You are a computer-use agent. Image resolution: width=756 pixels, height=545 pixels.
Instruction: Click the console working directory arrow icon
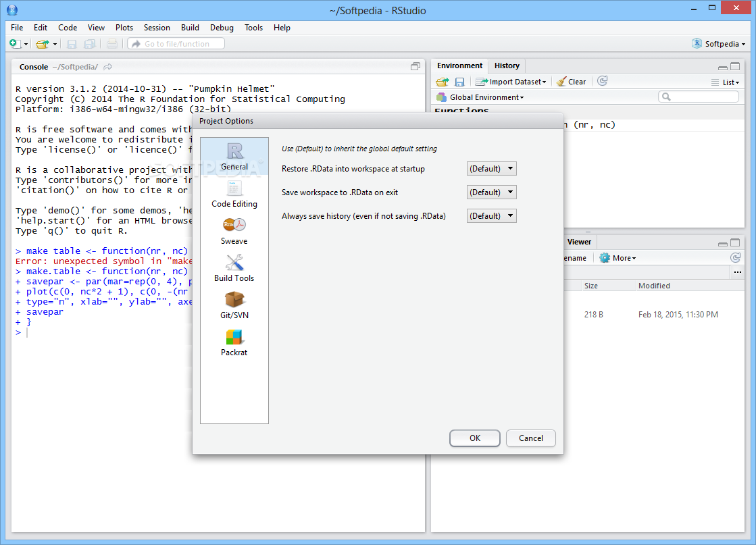click(108, 67)
